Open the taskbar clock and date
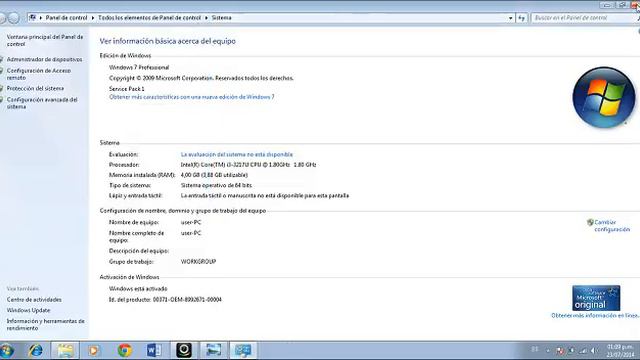The height and width of the screenshot is (360, 640). pos(620,351)
